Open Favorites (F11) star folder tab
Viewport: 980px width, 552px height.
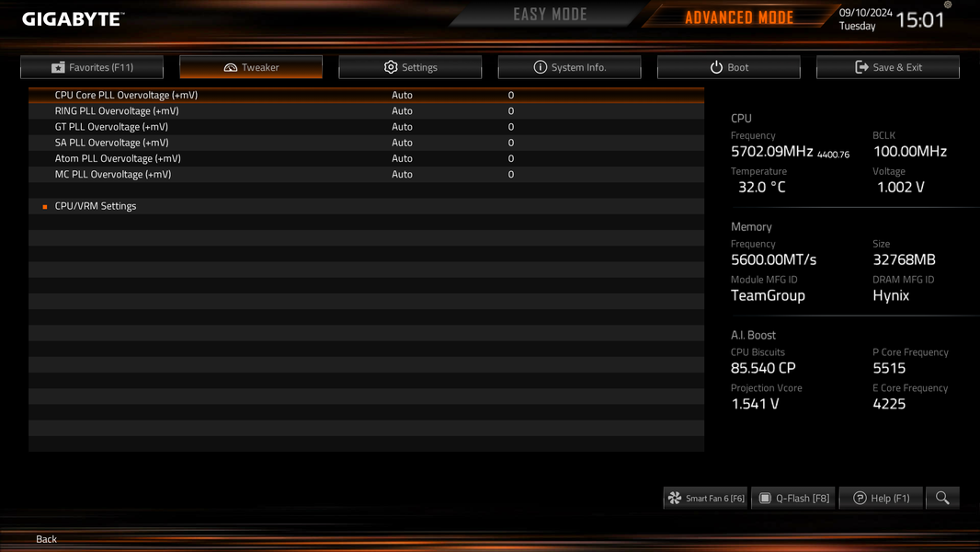point(92,67)
